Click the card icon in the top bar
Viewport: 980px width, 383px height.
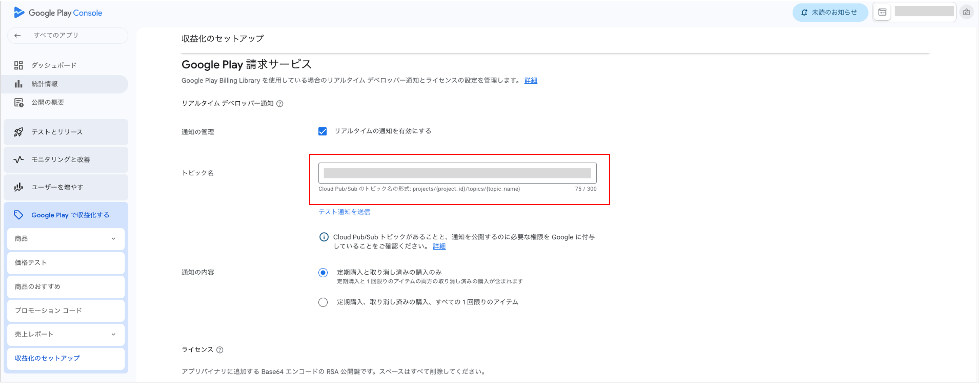(x=882, y=12)
